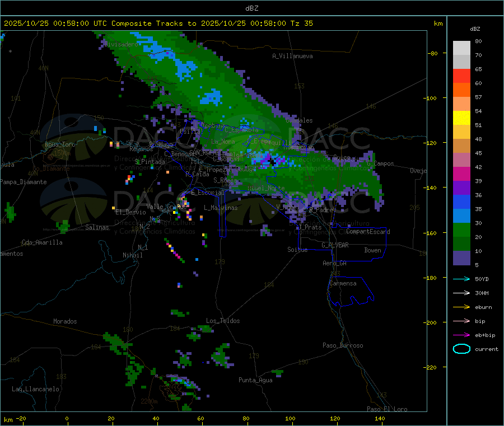Click the Valle_Grande map label

[x=166, y=207]
